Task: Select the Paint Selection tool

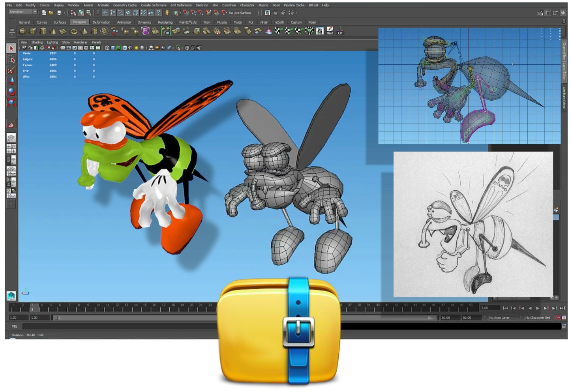Action: click(x=11, y=69)
